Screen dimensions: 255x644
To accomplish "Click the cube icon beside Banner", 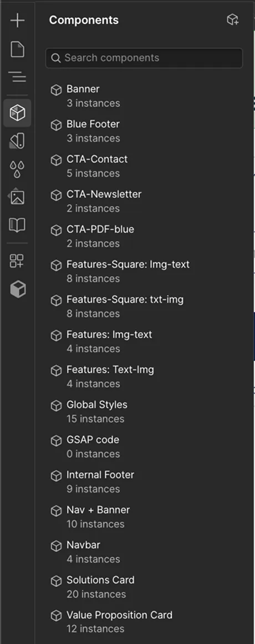I will tap(56, 90).
